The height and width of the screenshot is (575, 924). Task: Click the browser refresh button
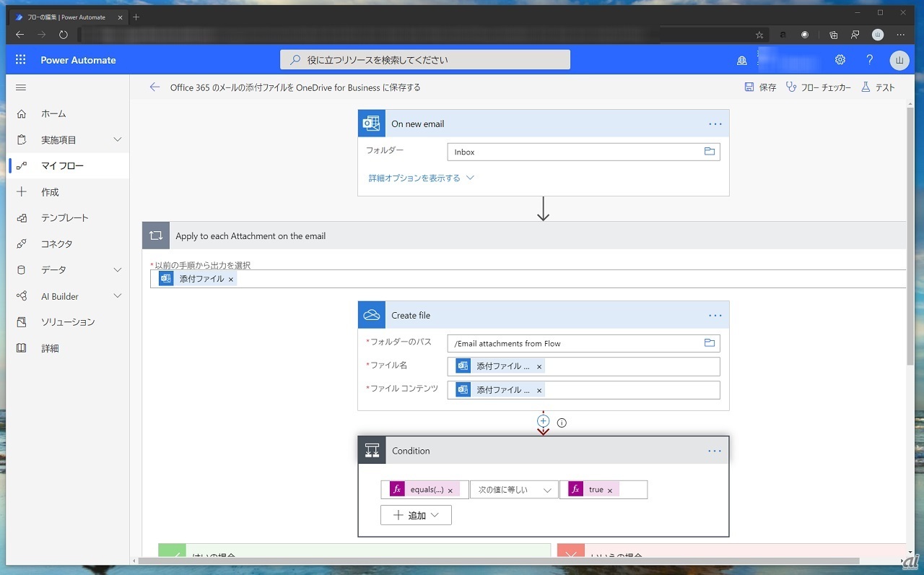(64, 34)
